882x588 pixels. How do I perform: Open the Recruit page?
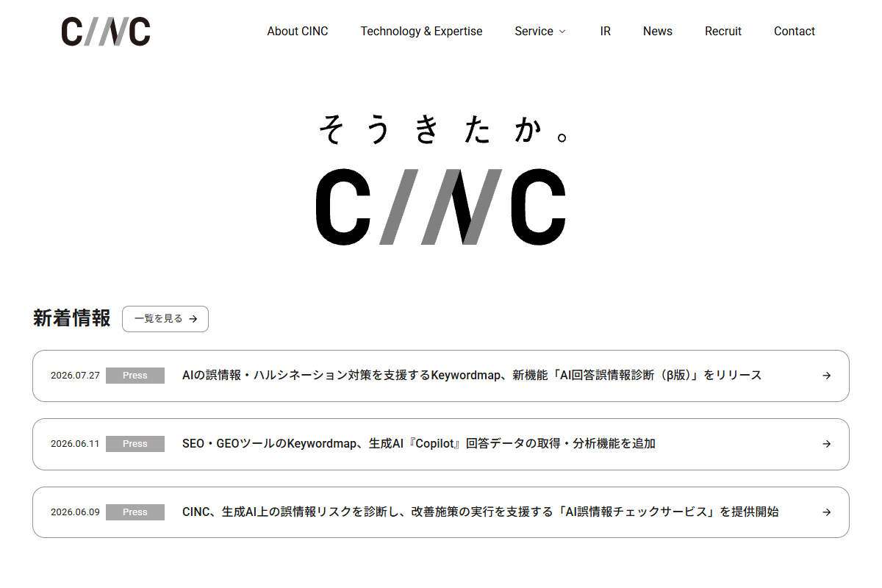pyautogui.click(x=723, y=31)
